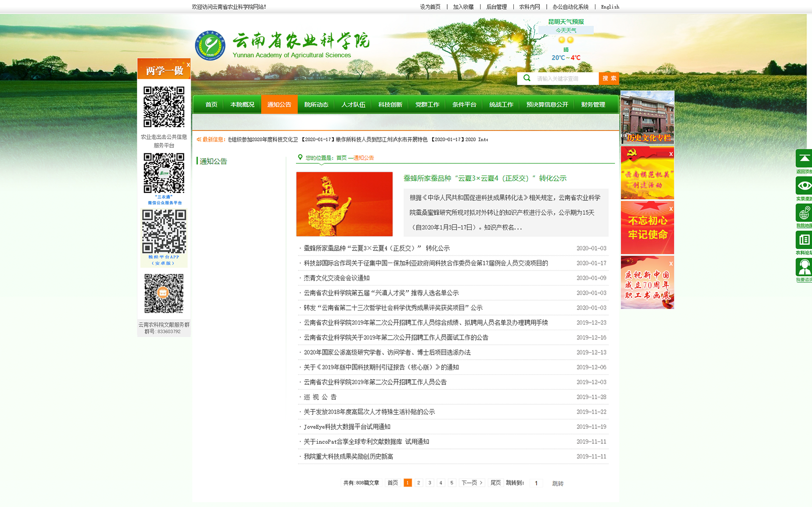Open the 实景漫游 eye icon

(x=803, y=186)
